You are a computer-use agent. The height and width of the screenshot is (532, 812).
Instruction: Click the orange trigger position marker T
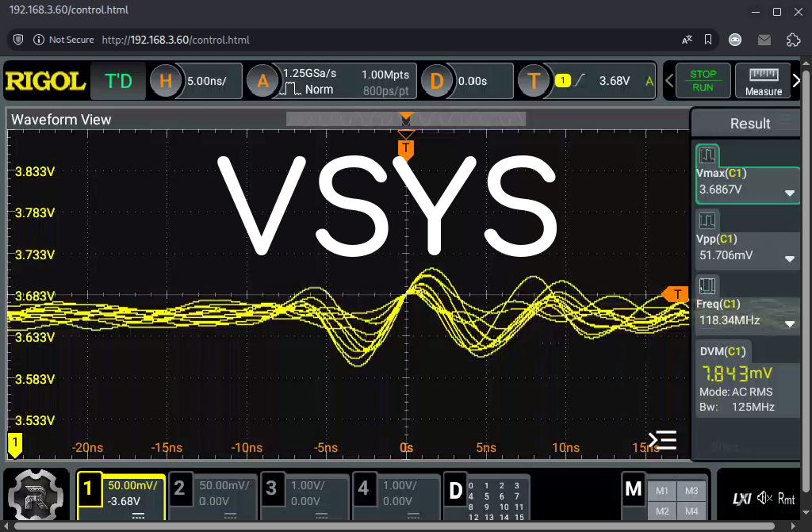coord(406,149)
